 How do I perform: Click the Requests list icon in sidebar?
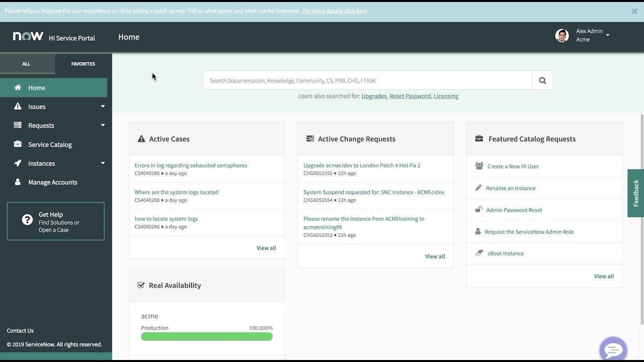[18, 125]
